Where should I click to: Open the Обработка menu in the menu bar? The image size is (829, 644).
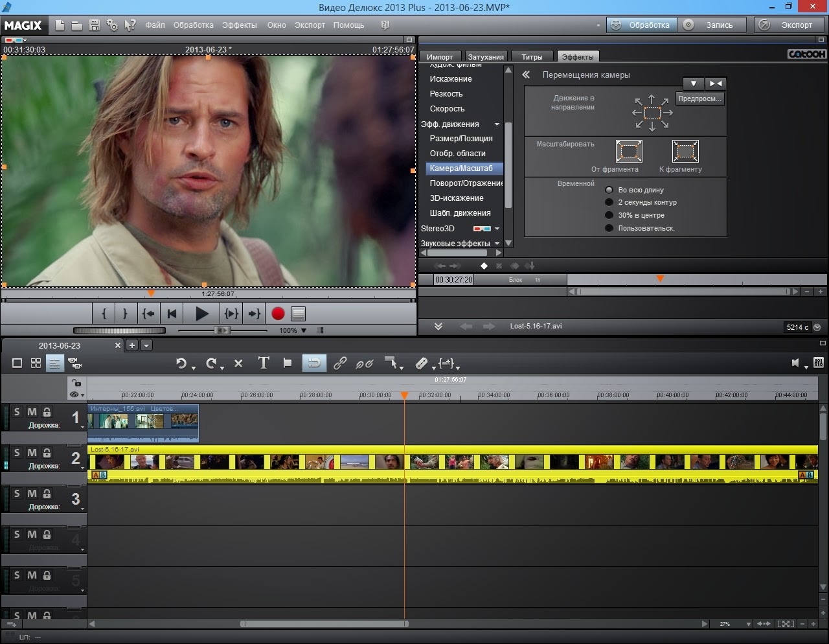[x=194, y=25]
